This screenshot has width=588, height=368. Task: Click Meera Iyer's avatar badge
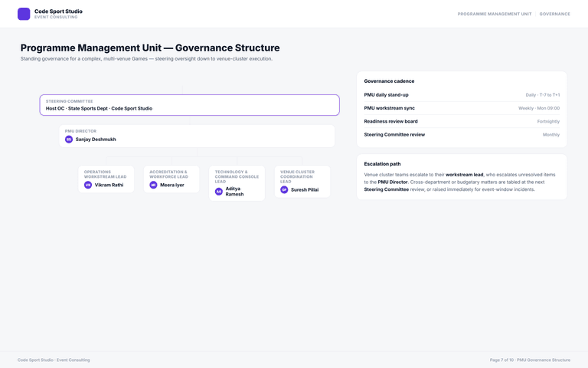[x=153, y=185]
